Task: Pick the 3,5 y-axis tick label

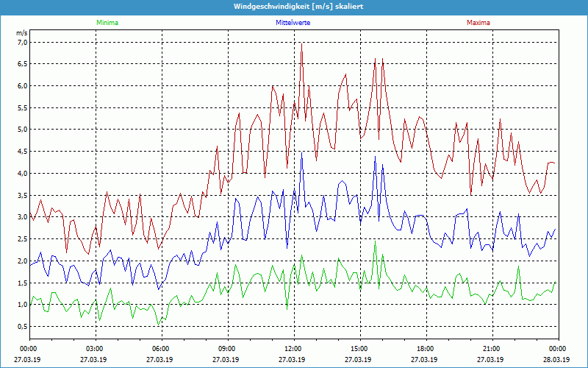Action: 21,195
